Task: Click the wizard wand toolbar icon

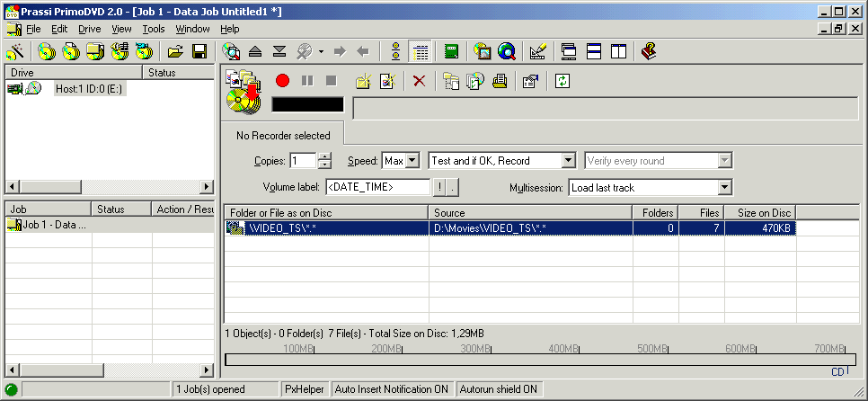Action: [15, 51]
